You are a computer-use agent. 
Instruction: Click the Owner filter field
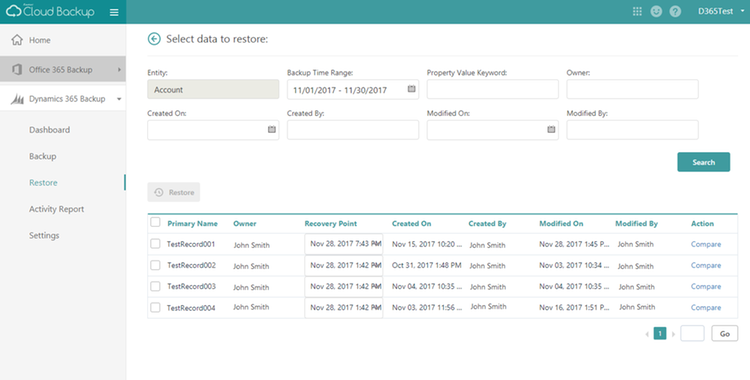(x=632, y=89)
